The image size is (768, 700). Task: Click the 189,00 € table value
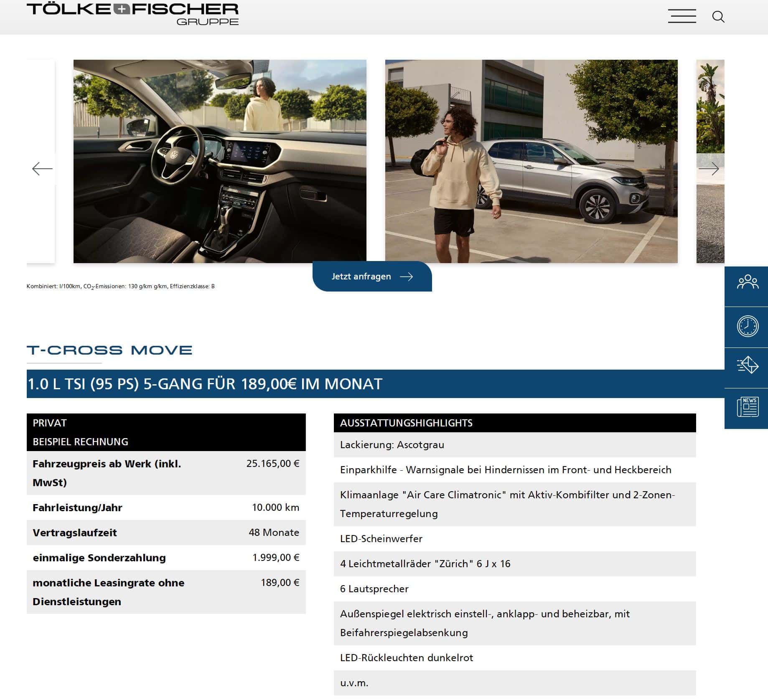(x=280, y=583)
